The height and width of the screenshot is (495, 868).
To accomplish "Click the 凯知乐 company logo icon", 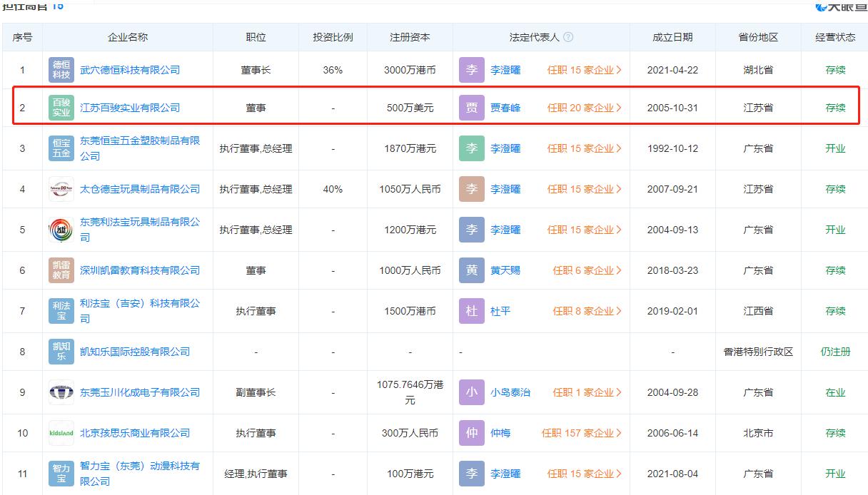I will coord(61,352).
